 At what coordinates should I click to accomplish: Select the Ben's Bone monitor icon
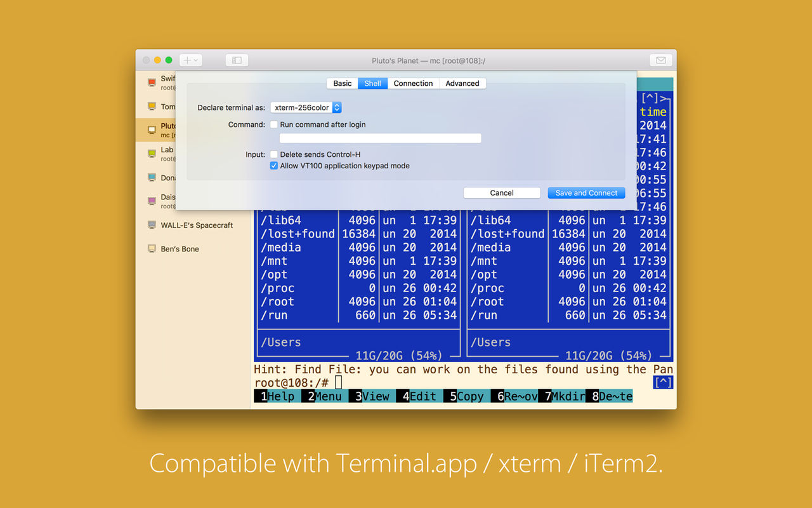[152, 248]
